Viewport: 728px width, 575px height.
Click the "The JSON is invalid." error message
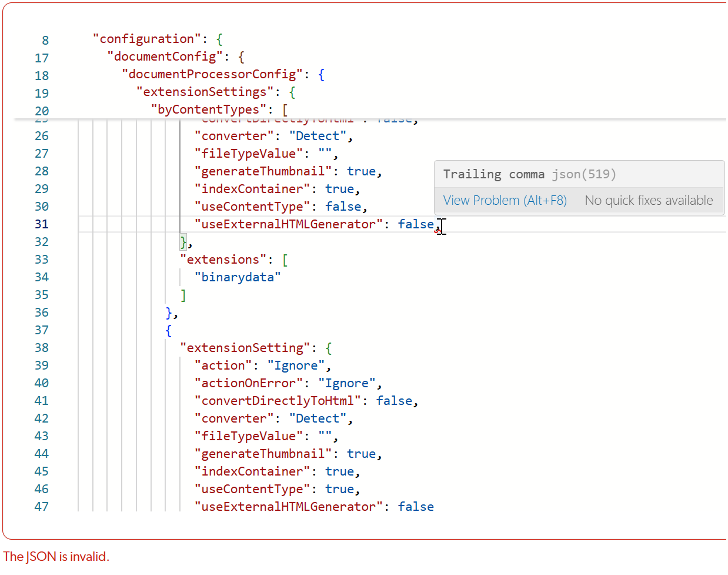click(x=56, y=556)
